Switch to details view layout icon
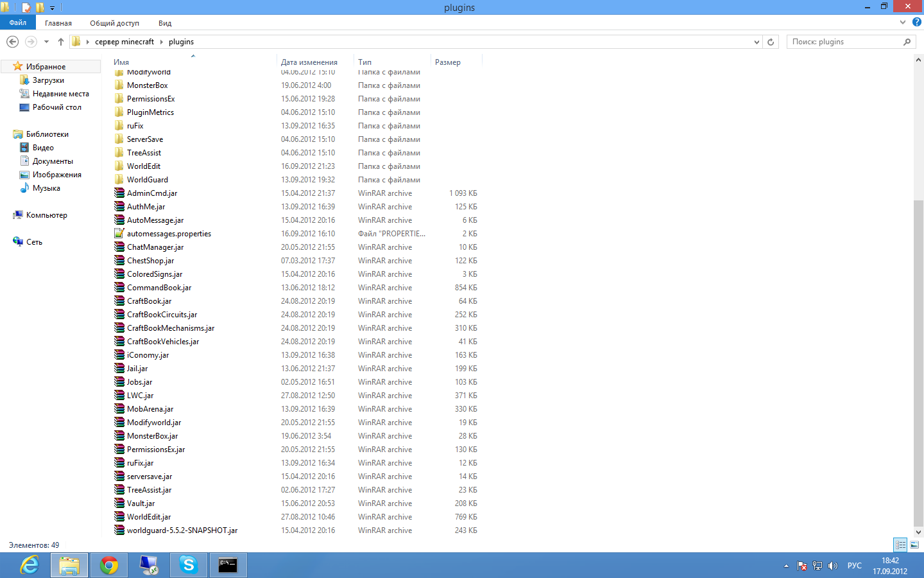 coord(900,545)
